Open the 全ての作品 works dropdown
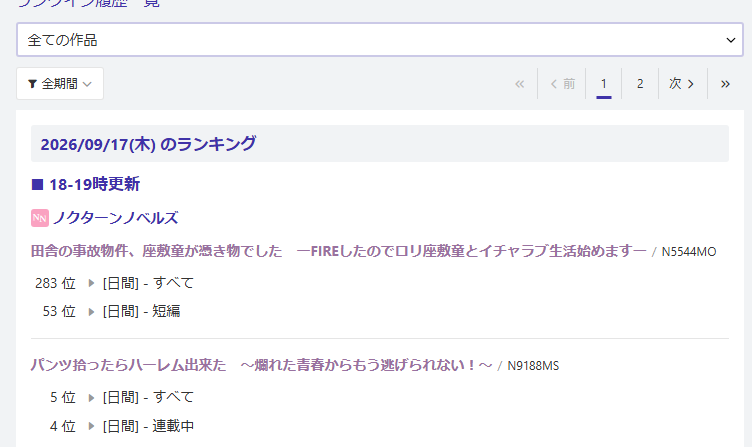This screenshot has width=752, height=447. (x=380, y=40)
